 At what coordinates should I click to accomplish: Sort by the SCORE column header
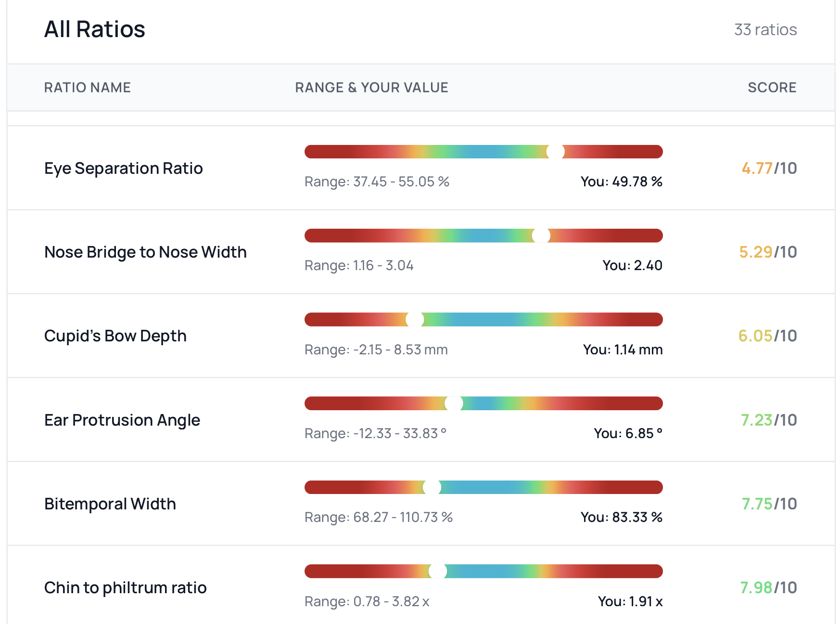tap(772, 87)
